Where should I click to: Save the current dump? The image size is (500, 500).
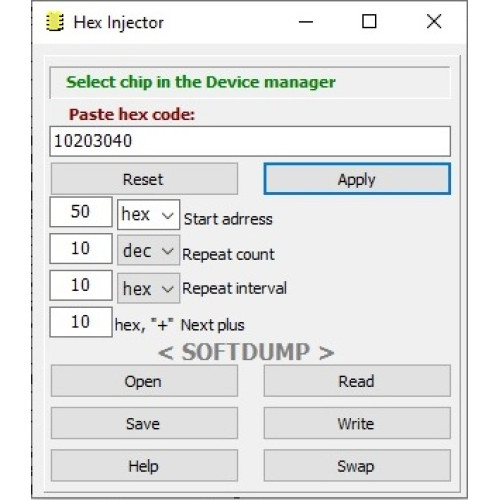144,423
